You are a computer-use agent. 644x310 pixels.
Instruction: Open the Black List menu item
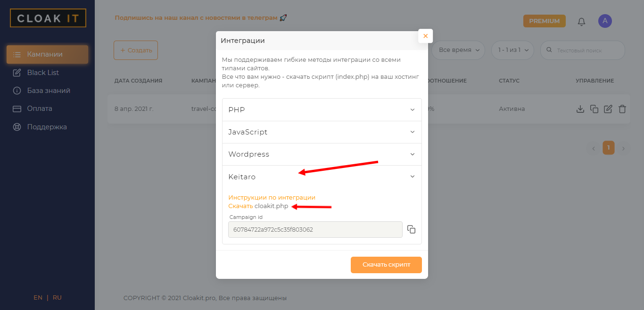(43, 73)
